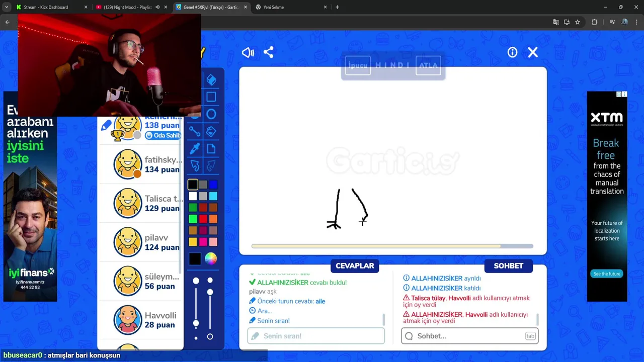
Task: Open a new browser tab
Action: point(337,7)
